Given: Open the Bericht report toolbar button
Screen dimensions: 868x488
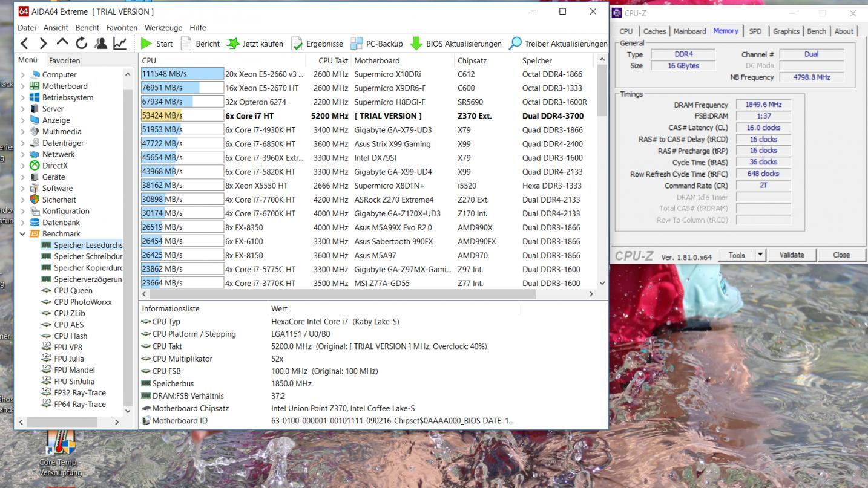Looking at the screenshot, I should 200,44.
